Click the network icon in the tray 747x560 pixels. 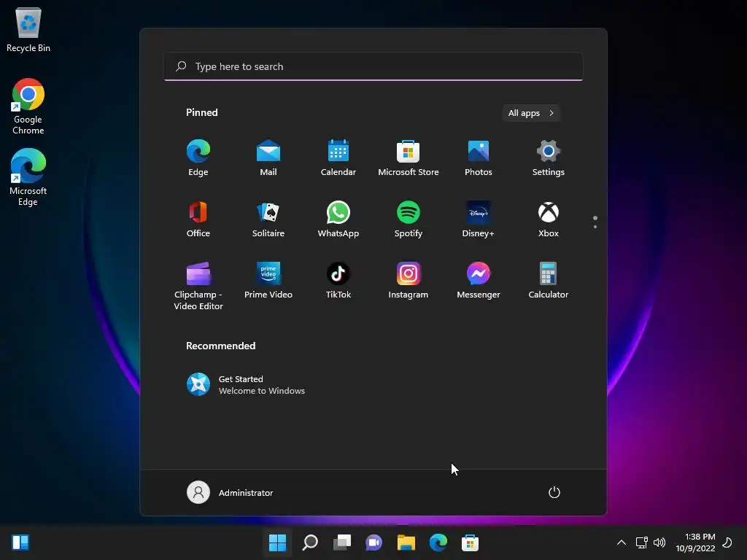click(x=642, y=542)
